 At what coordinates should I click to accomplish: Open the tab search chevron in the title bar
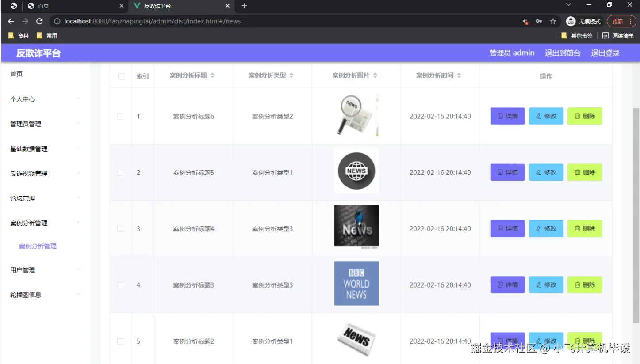click(x=569, y=5)
